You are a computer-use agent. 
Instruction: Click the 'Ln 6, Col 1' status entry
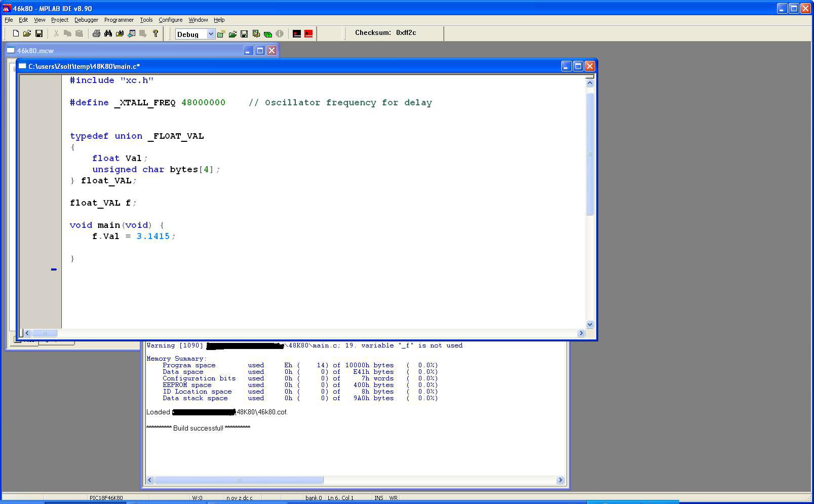340,498
